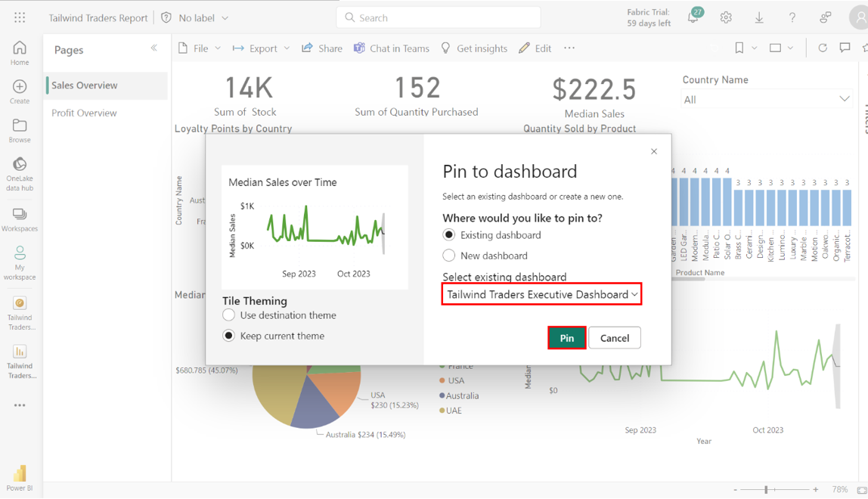Open the notifications bell
This screenshot has width=868, height=499.
(693, 17)
